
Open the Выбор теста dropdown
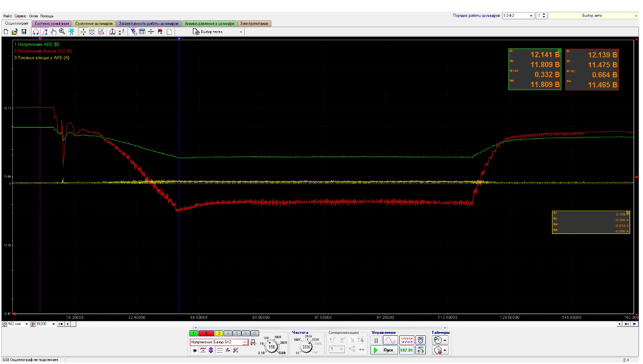click(x=218, y=32)
